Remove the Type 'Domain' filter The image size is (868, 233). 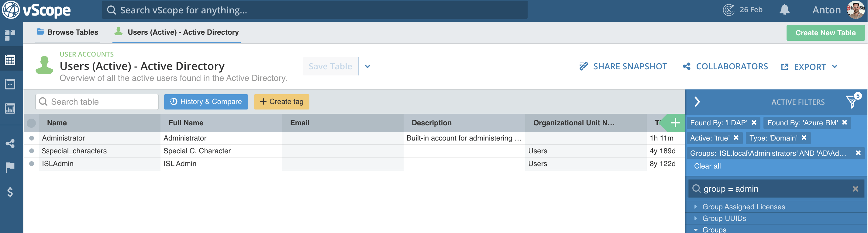804,137
